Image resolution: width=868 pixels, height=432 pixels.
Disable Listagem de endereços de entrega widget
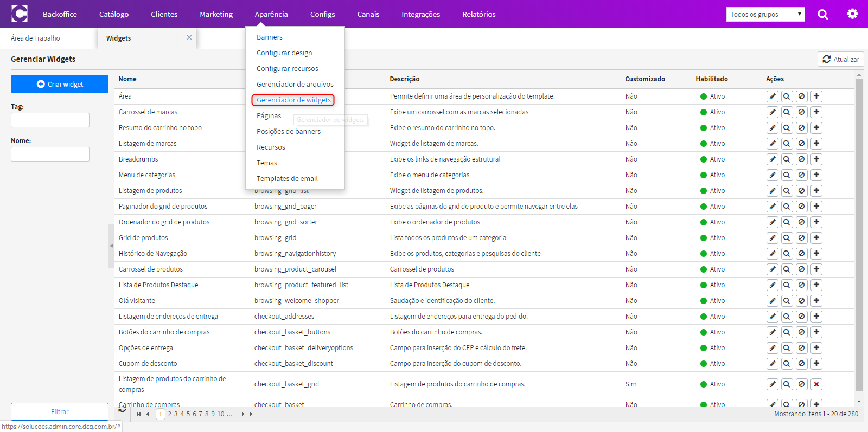[x=801, y=317]
